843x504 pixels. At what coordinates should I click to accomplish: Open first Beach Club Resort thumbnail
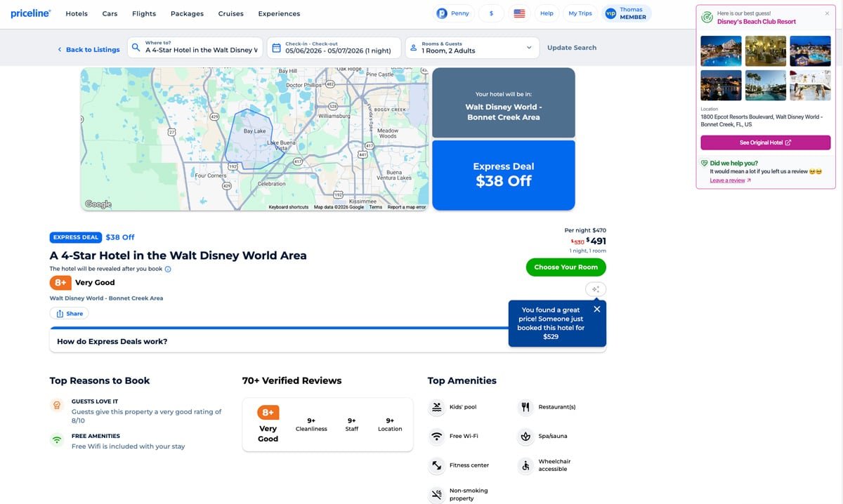721,51
